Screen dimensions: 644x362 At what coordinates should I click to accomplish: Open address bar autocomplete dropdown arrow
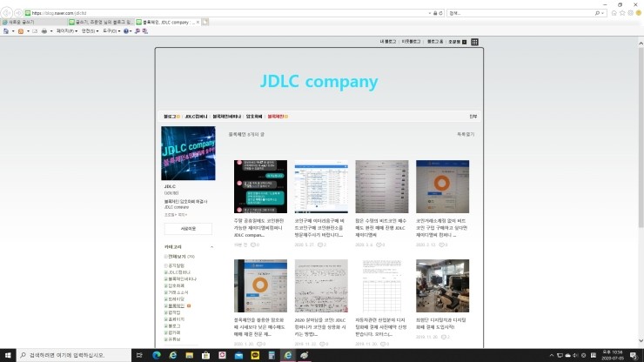pyautogui.click(x=430, y=13)
